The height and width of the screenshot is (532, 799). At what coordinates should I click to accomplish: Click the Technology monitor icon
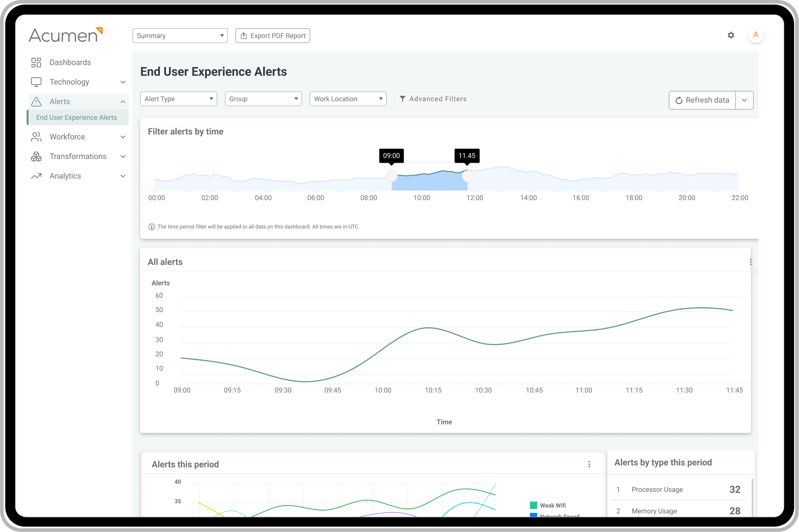[x=36, y=82]
